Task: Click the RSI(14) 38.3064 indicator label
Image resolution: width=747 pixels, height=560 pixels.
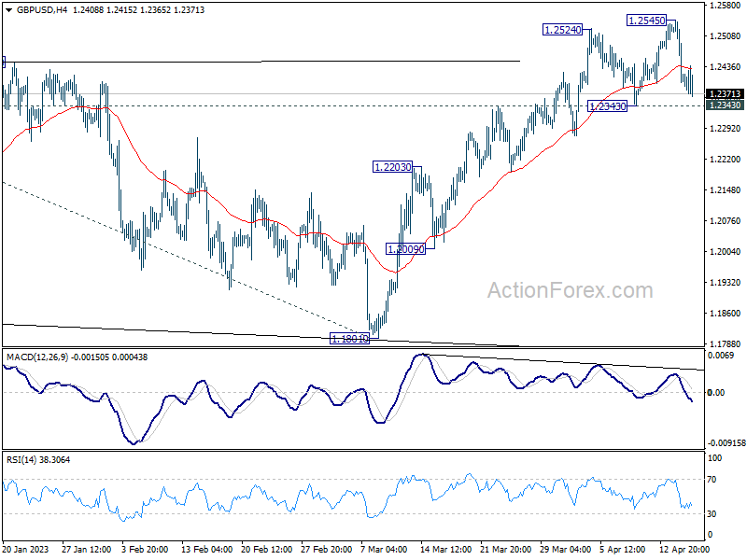Action: pos(38,460)
